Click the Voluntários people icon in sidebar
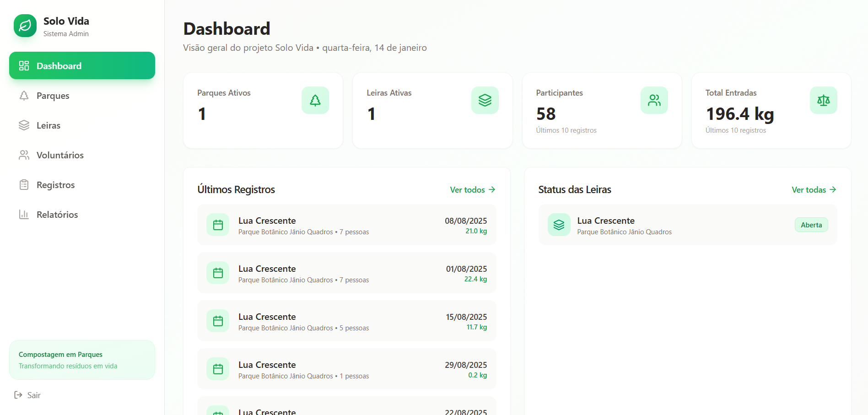868x415 pixels. (x=24, y=155)
